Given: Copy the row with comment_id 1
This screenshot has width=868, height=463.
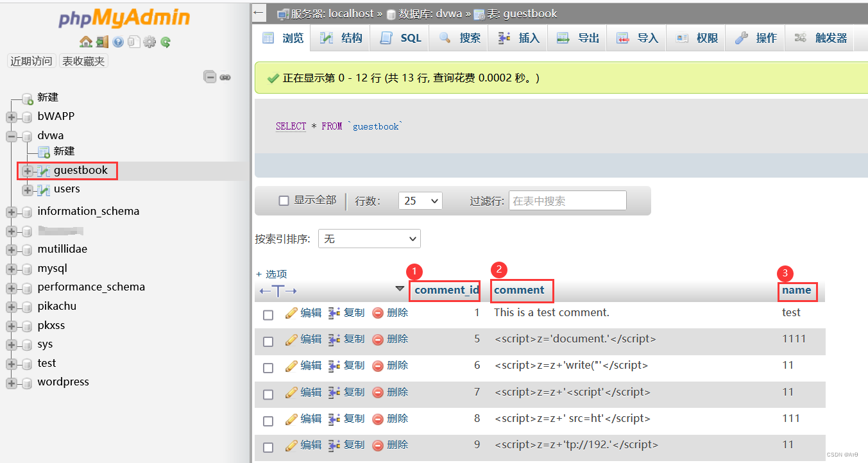Looking at the screenshot, I should tap(346, 313).
